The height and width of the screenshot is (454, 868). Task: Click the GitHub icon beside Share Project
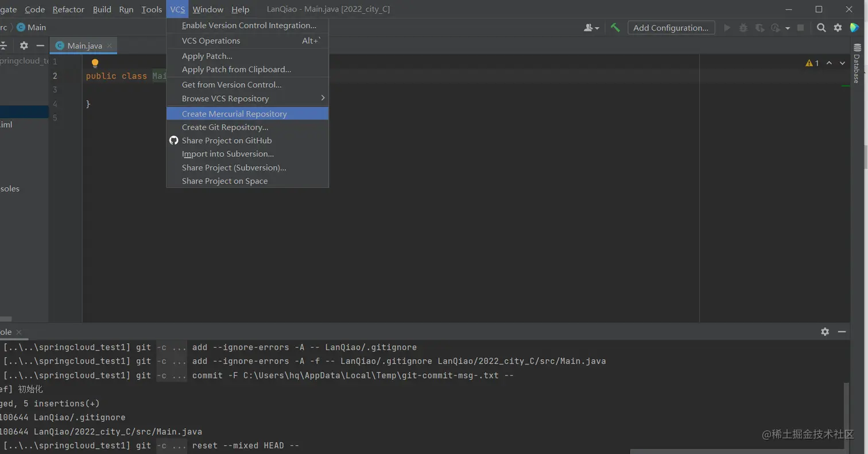[174, 140]
